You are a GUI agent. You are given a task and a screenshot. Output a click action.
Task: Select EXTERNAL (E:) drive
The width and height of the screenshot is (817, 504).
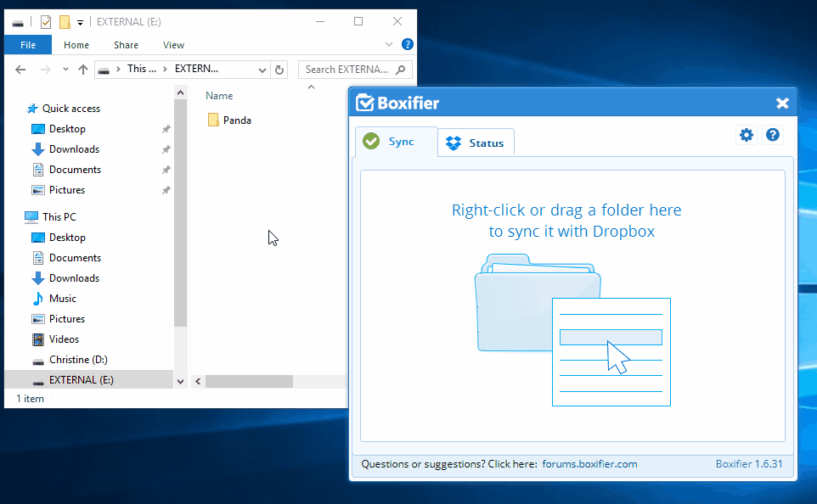point(88,379)
